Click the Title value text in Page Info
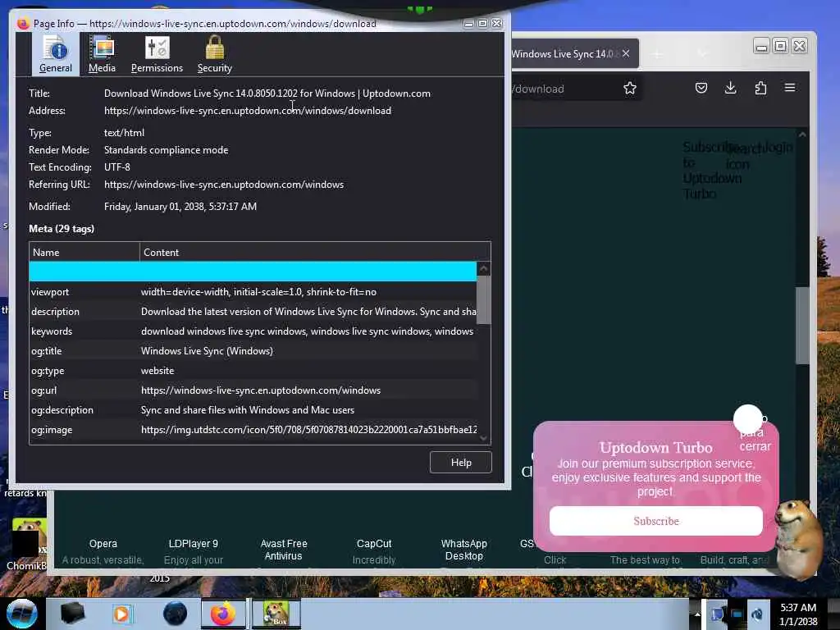This screenshot has height=630, width=840. coord(267,94)
